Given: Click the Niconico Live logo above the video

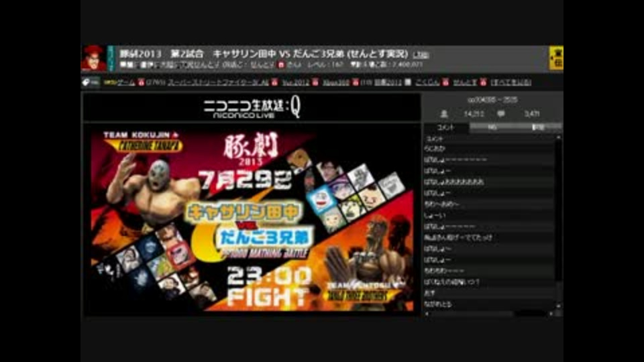Looking at the screenshot, I should (252, 109).
